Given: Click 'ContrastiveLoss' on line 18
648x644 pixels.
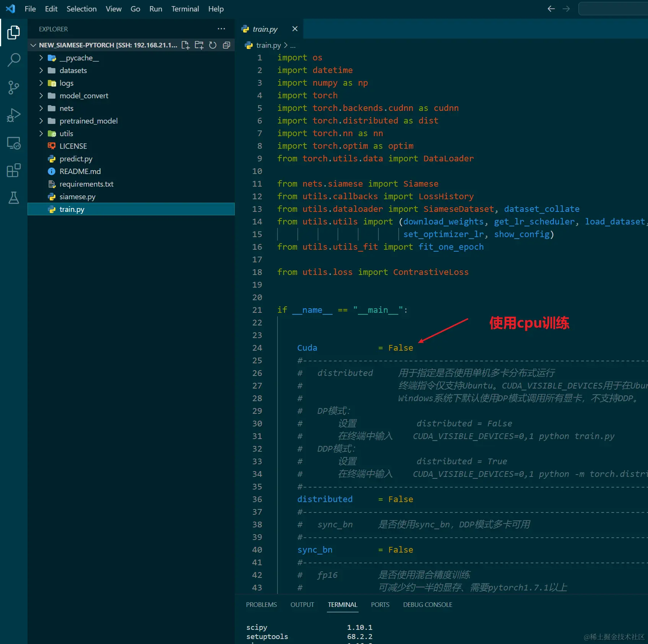Looking at the screenshot, I should click(431, 272).
